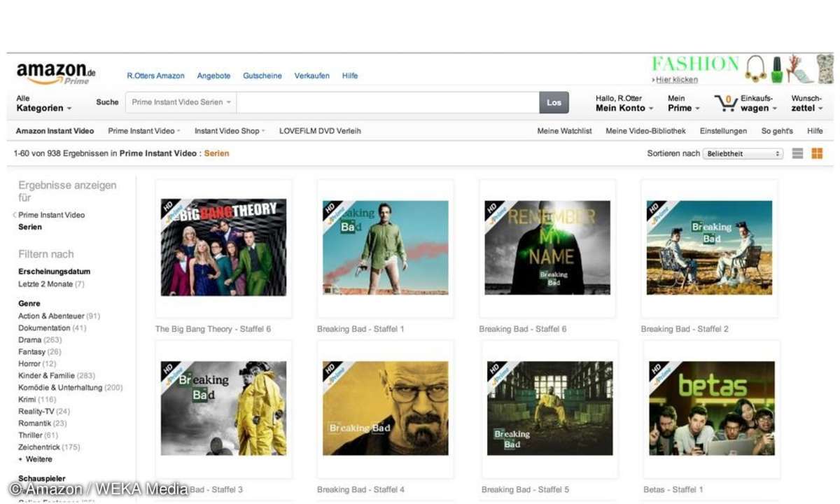Screen dimensions: 840x504
Task: Expand the Mein Konto menu
Action: click(624, 104)
